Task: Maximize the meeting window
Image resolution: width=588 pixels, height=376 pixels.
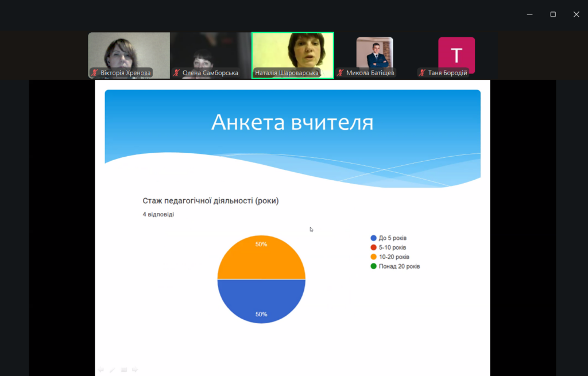Action: tap(553, 14)
